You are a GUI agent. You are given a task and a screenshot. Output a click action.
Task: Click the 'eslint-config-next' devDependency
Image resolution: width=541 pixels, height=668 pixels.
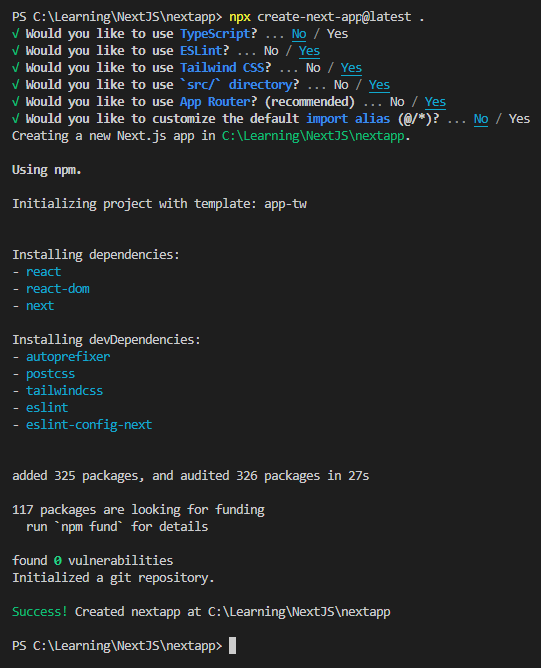tap(89, 425)
